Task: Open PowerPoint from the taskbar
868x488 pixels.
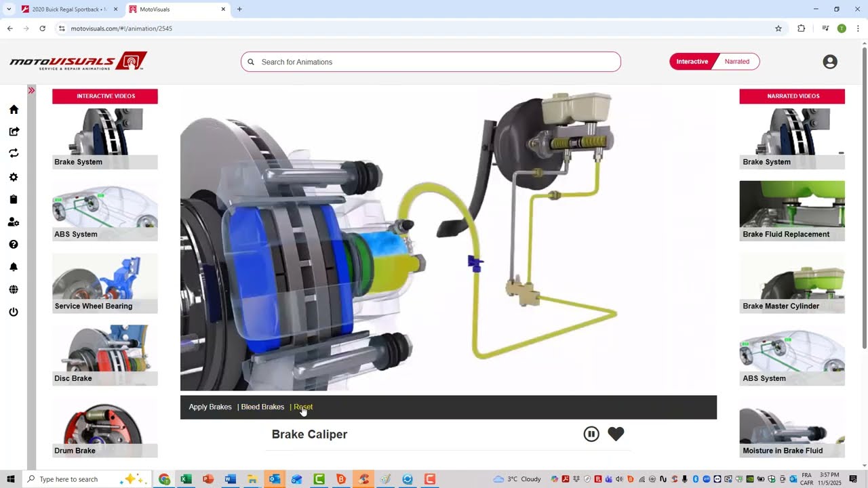Action: [x=208, y=479]
